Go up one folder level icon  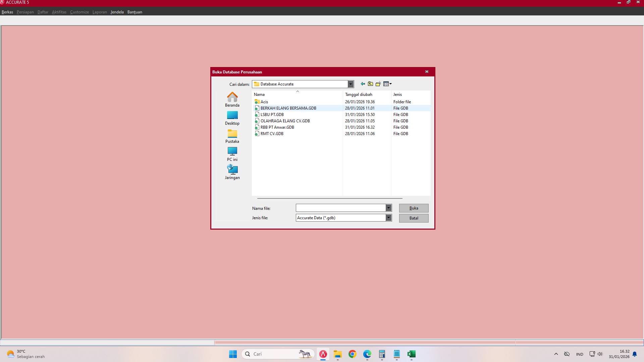(370, 84)
